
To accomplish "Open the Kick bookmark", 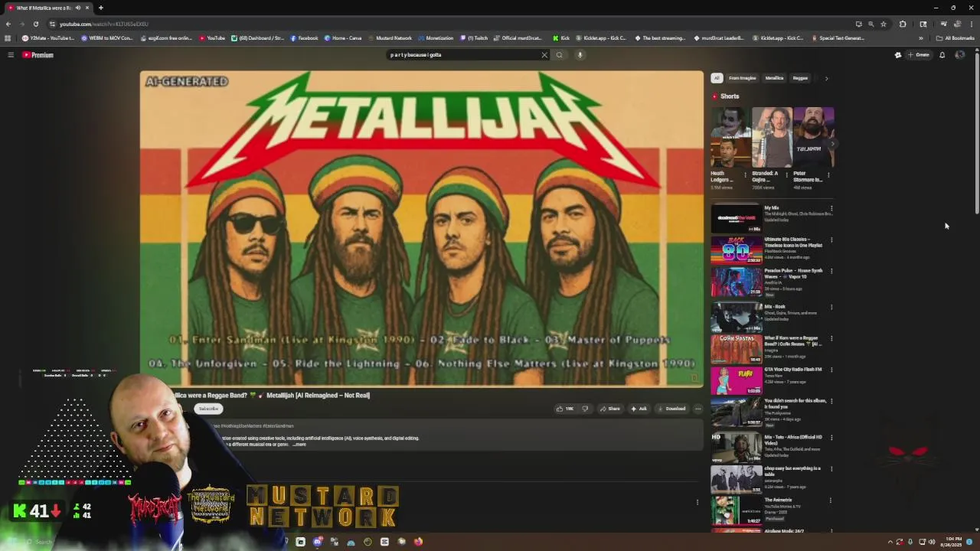I will pyautogui.click(x=562, y=38).
